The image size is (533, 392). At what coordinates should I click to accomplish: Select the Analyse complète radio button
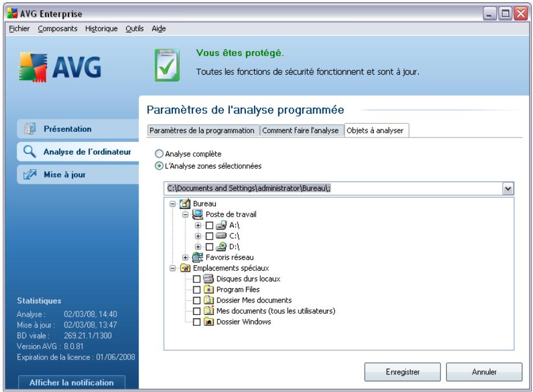(x=159, y=153)
